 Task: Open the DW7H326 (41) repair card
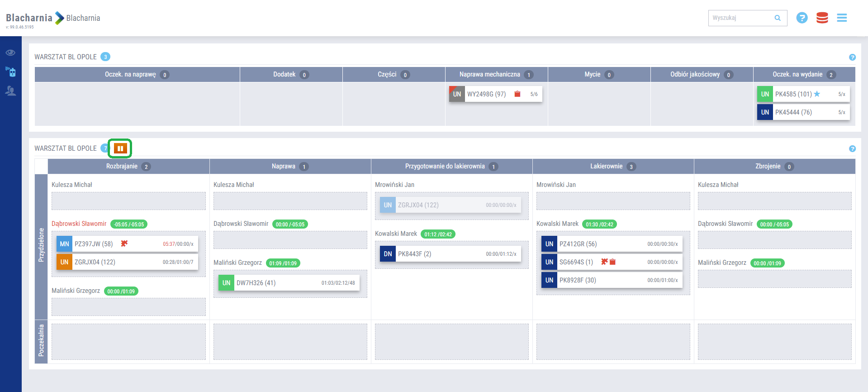[x=289, y=283]
